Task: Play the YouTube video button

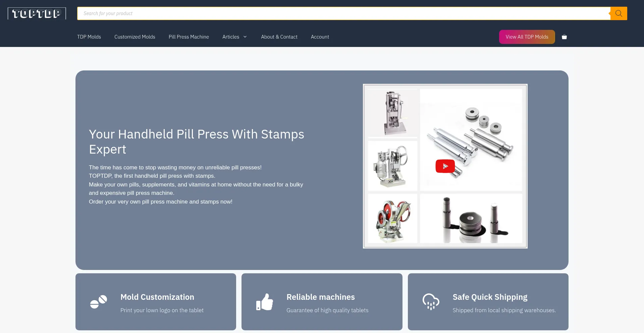Action: (x=445, y=166)
